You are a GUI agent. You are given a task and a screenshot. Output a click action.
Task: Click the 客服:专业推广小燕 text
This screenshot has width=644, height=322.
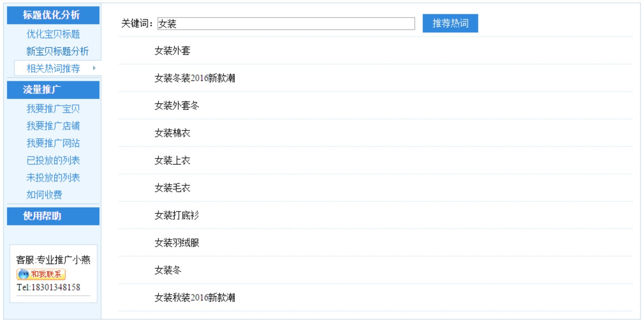coord(53,260)
